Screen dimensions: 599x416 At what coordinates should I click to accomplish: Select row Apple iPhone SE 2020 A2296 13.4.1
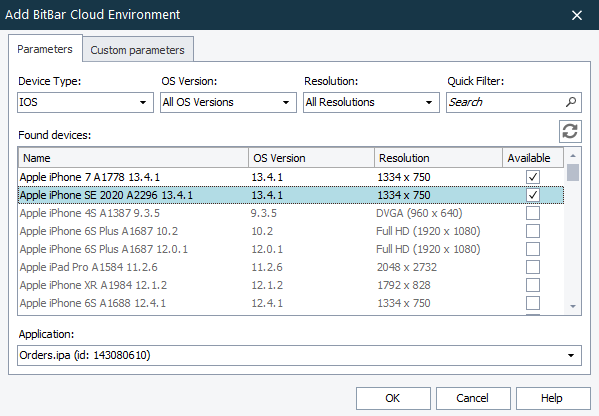[x=291, y=195]
